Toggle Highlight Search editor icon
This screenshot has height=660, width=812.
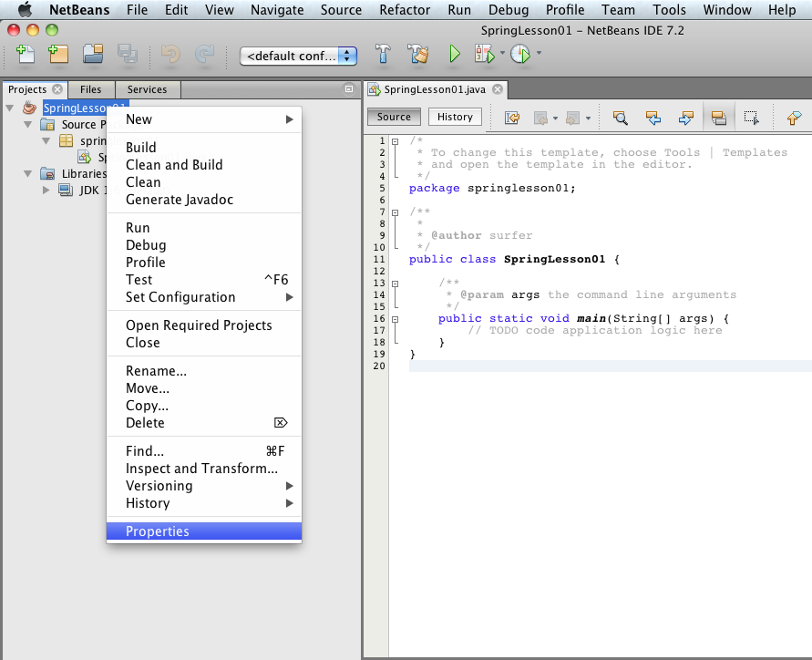pos(719,118)
